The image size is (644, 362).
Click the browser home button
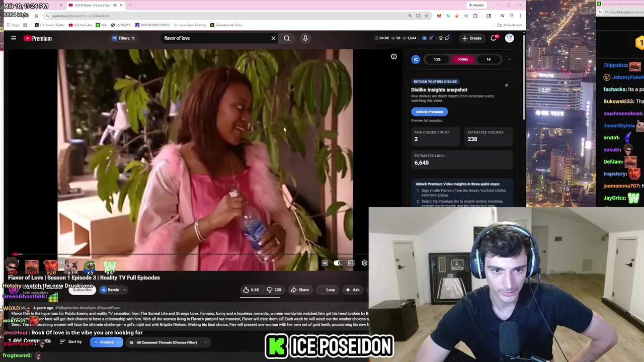36,16
